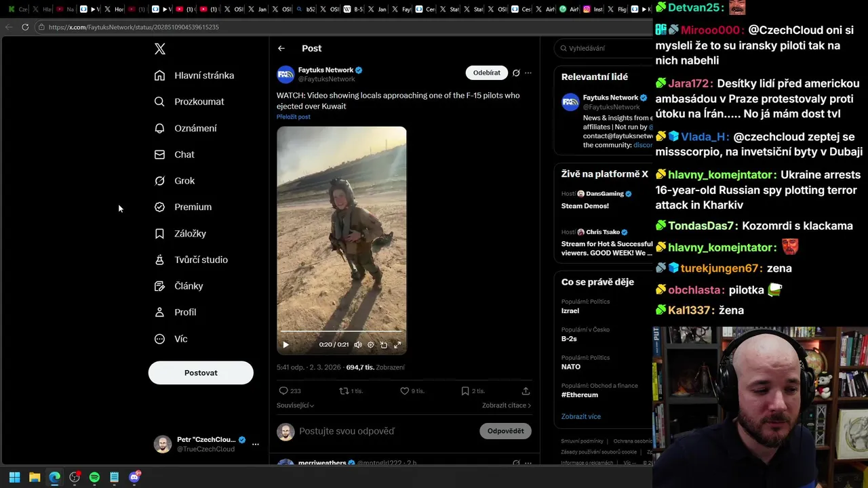Open Spotify from the taskbar
Screen dimensions: 868x488
tap(94, 477)
